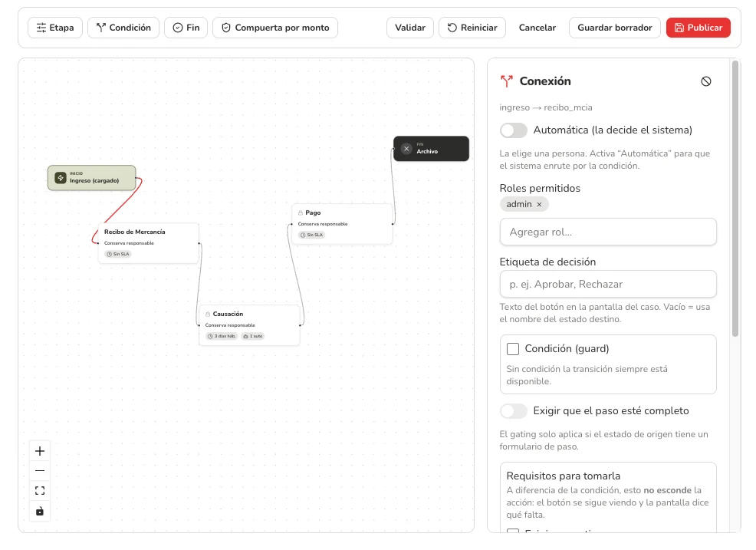
Task: Click the right panel vertical scrollbar
Action: [735, 198]
